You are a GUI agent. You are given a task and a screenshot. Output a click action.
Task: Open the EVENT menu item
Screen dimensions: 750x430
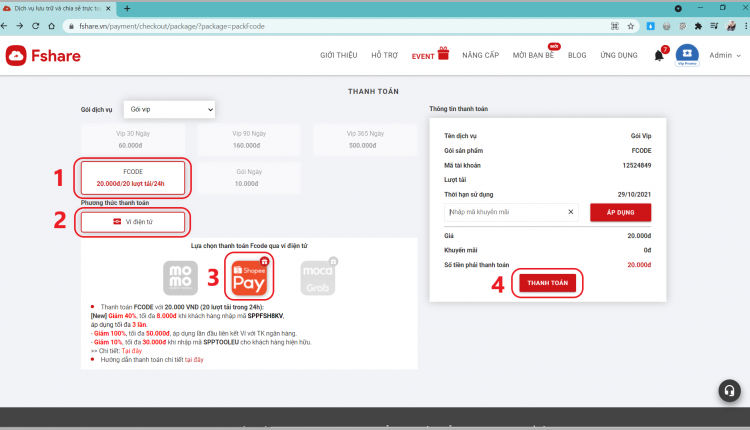(423, 56)
